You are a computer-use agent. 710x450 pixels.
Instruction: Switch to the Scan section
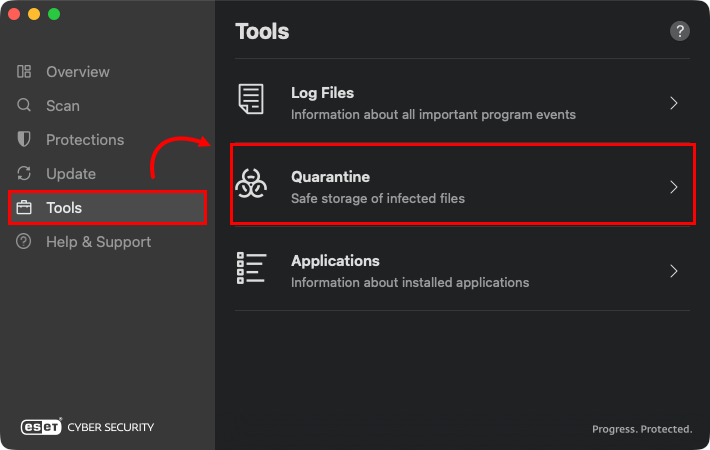click(x=63, y=106)
